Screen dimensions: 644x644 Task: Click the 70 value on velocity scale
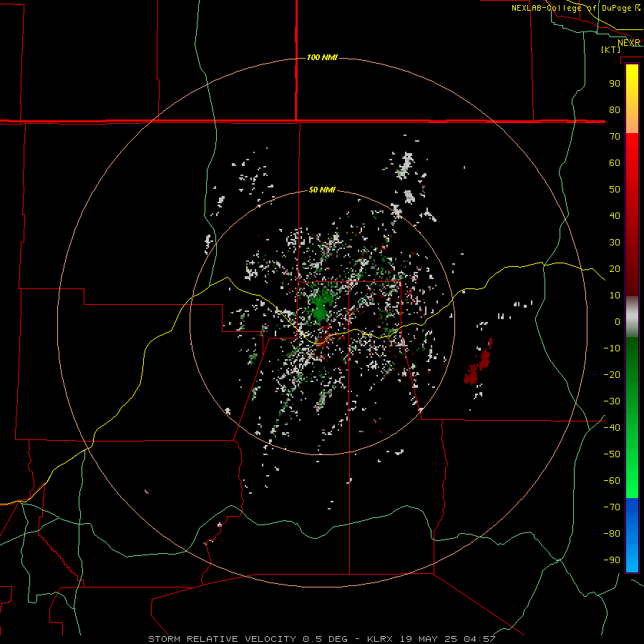[x=615, y=137]
